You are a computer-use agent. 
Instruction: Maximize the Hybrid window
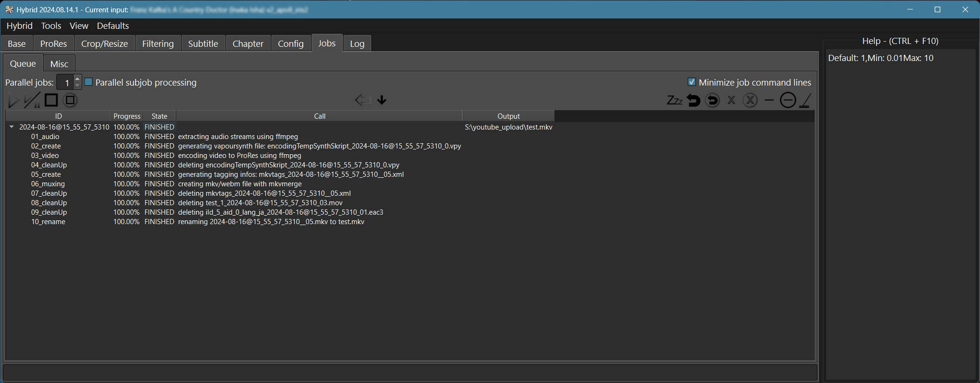(x=937, y=9)
